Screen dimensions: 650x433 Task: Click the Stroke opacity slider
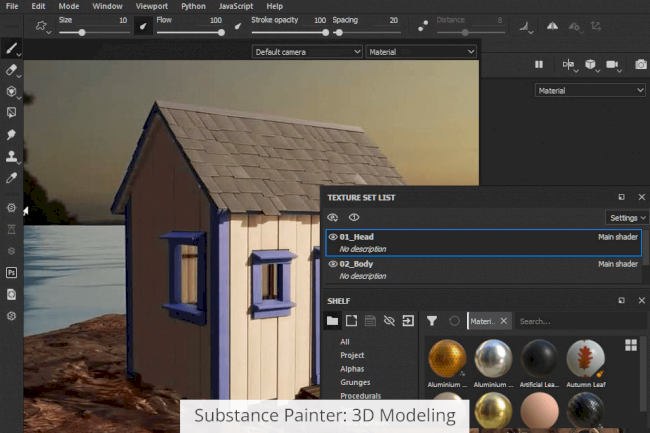click(x=290, y=32)
